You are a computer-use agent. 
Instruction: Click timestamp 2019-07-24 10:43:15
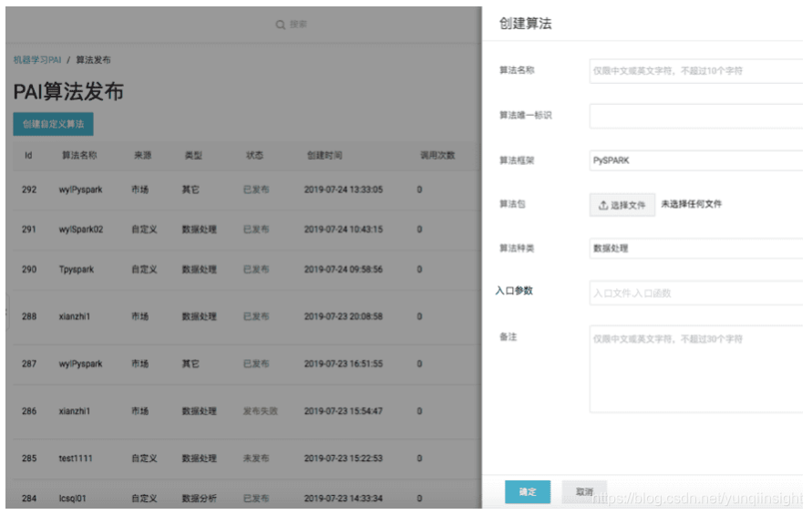coord(344,230)
